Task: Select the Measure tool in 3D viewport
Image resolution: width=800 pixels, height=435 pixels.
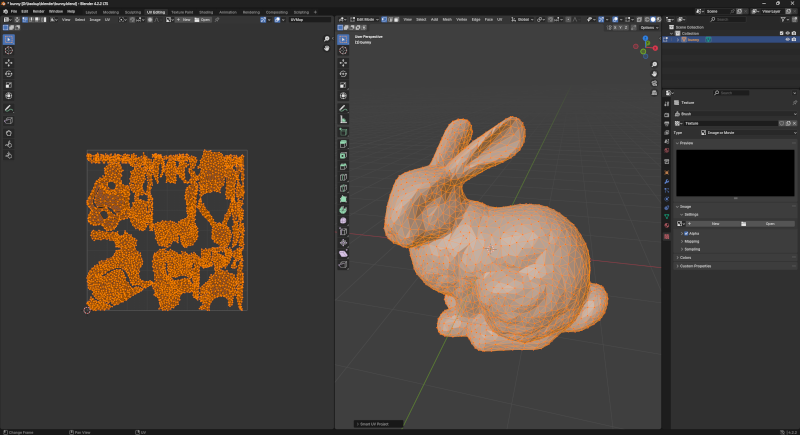Action: click(343, 119)
